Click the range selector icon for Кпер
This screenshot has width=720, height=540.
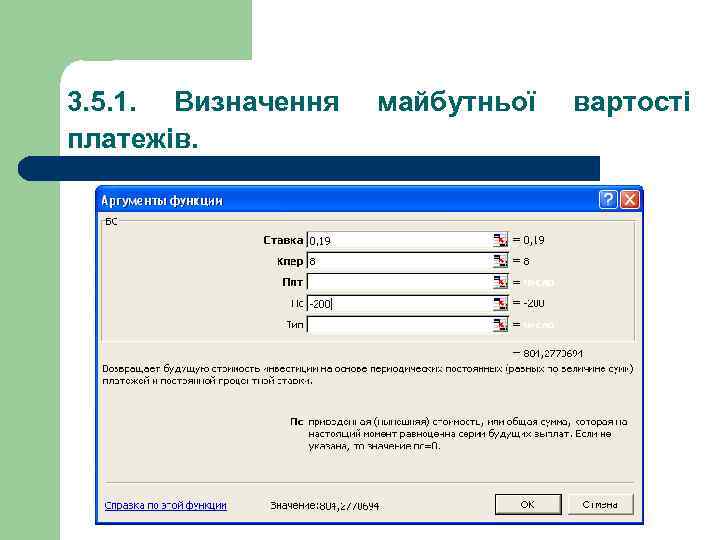click(501, 261)
